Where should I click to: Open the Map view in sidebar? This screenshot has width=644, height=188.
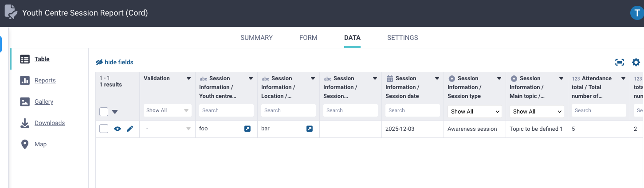(40, 145)
